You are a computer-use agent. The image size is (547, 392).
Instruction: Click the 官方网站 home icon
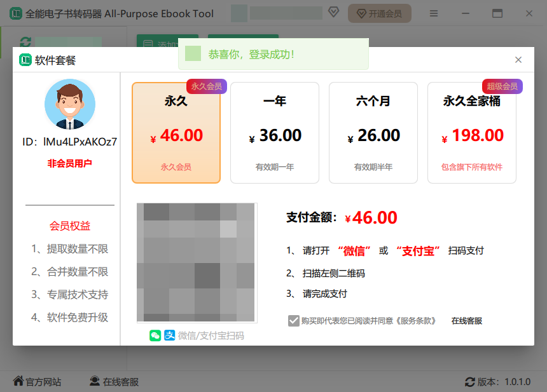[18, 382]
